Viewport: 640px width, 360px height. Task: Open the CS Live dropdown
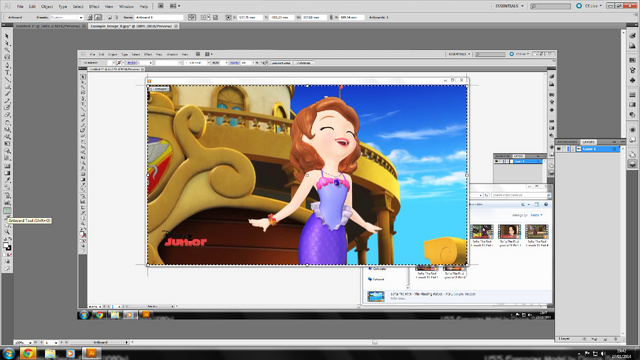(x=589, y=6)
